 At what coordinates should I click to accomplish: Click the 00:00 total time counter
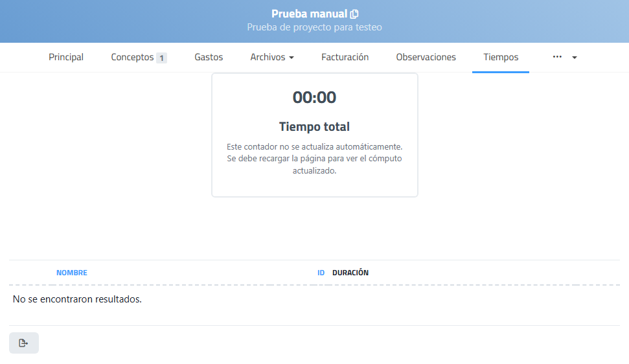click(314, 97)
